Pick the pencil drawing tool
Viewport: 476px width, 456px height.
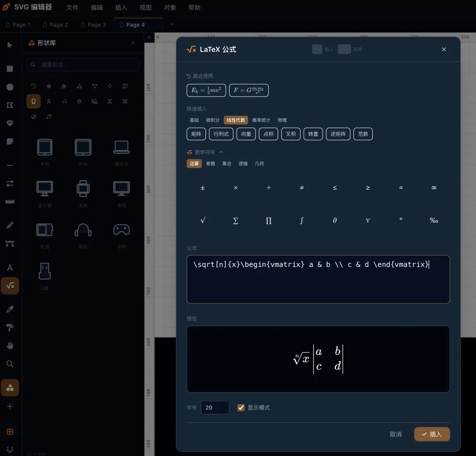[10, 226]
